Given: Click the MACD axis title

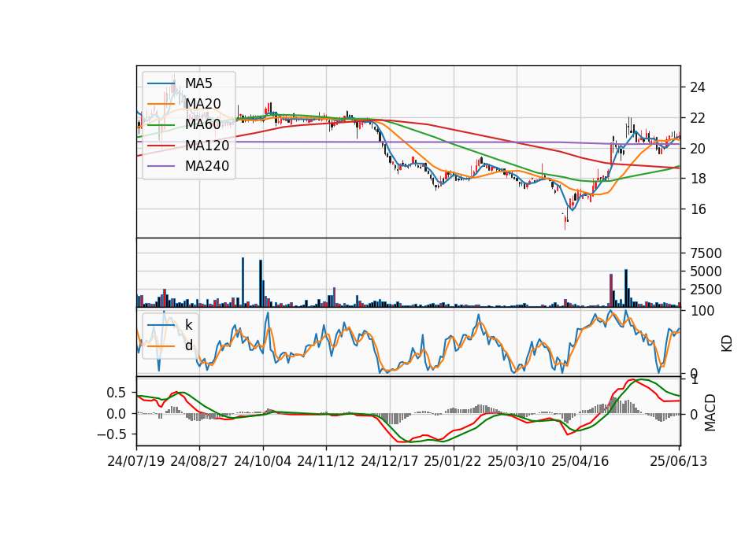Looking at the screenshot, I should (x=710, y=412).
